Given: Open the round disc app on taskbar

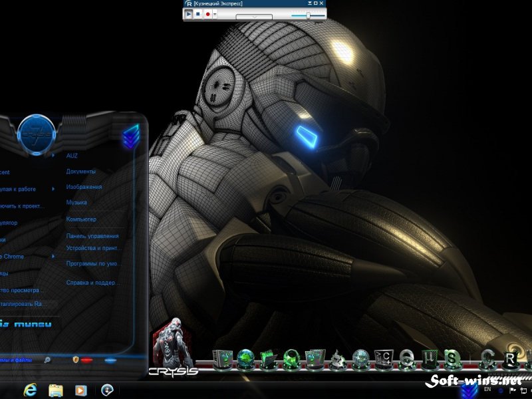Looking at the screenshot, I should (107, 390).
